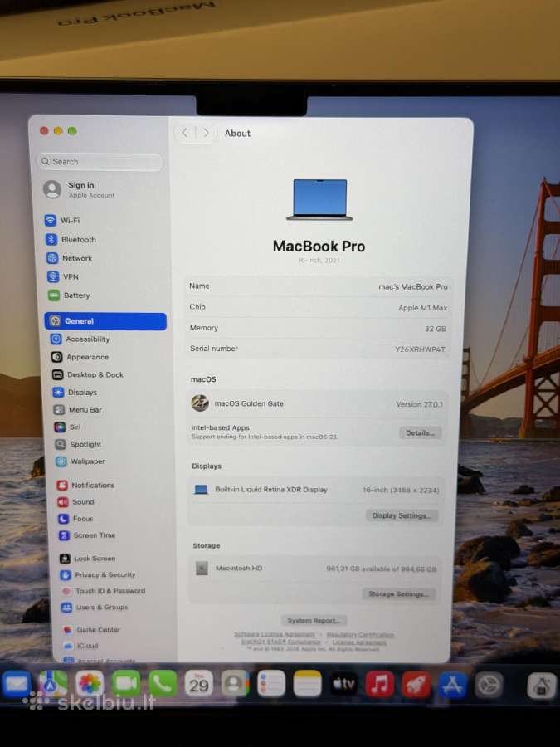The height and width of the screenshot is (747, 560).
Task: Open Reminders from the Dock
Action: pos(271,684)
